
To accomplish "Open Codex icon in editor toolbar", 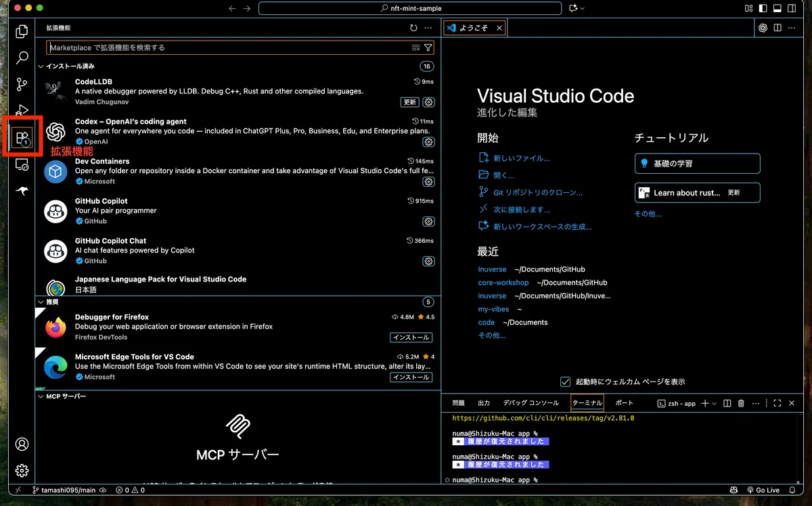I will pyautogui.click(x=763, y=28).
